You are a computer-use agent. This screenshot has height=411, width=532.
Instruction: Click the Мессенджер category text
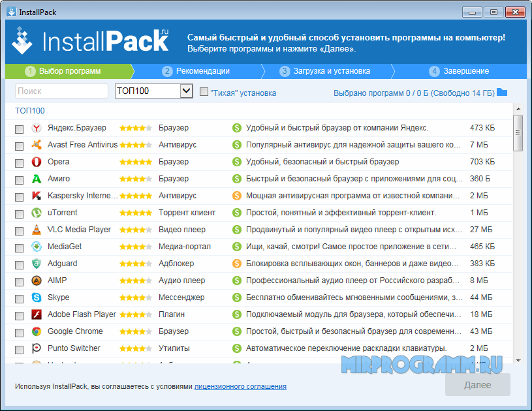[x=181, y=297]
